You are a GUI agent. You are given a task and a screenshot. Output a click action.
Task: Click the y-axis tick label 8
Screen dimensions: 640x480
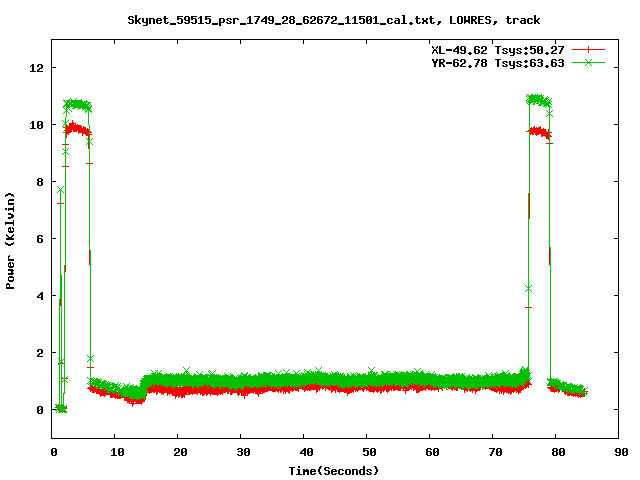click(x=40, y=182)
